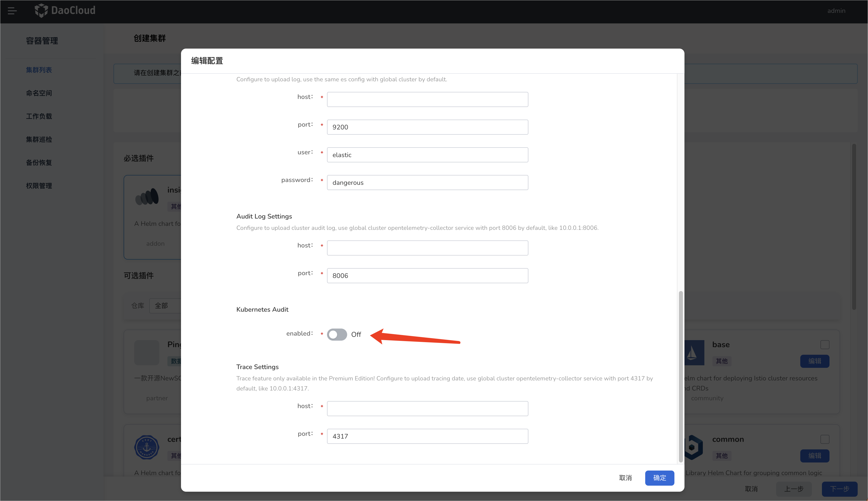Click the 创建集群 page title
868x501 pixels.
150,38
